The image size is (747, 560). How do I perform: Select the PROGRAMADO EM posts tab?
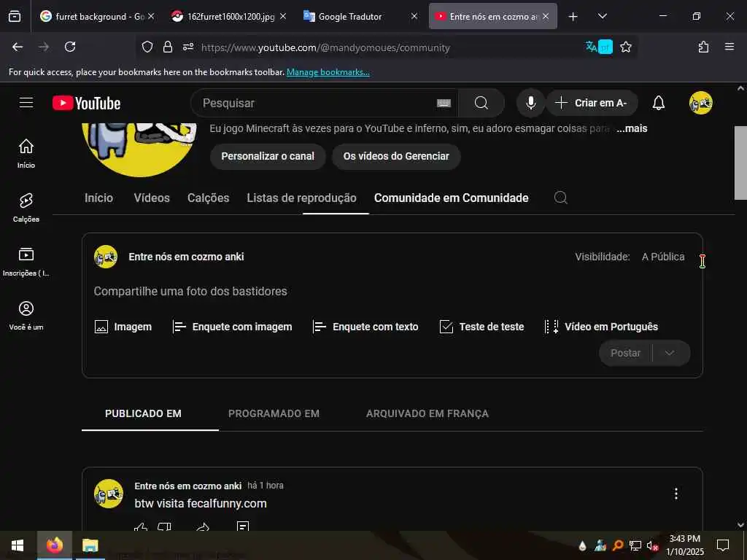click(x=274, y=413)
